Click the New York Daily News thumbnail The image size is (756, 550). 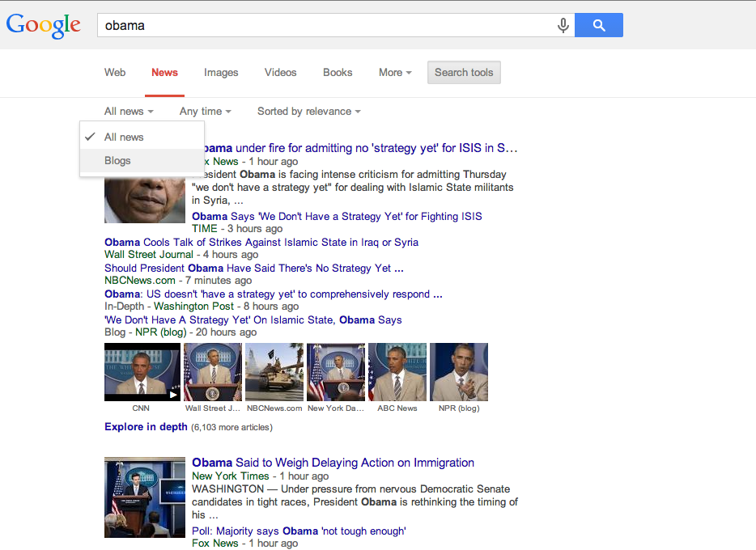336,372
